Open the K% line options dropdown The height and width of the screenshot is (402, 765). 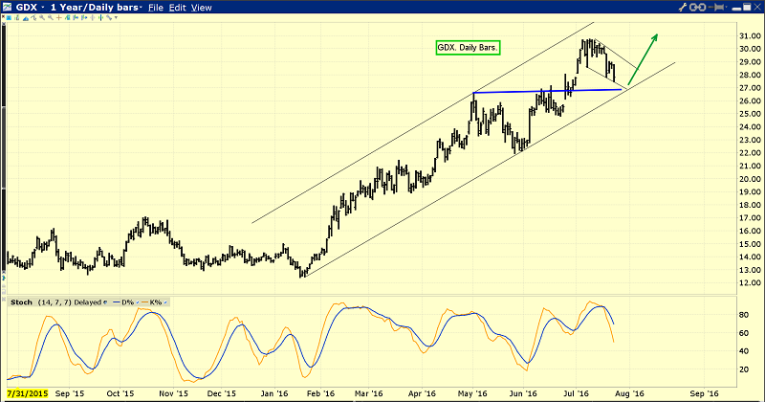click(165, 301)
